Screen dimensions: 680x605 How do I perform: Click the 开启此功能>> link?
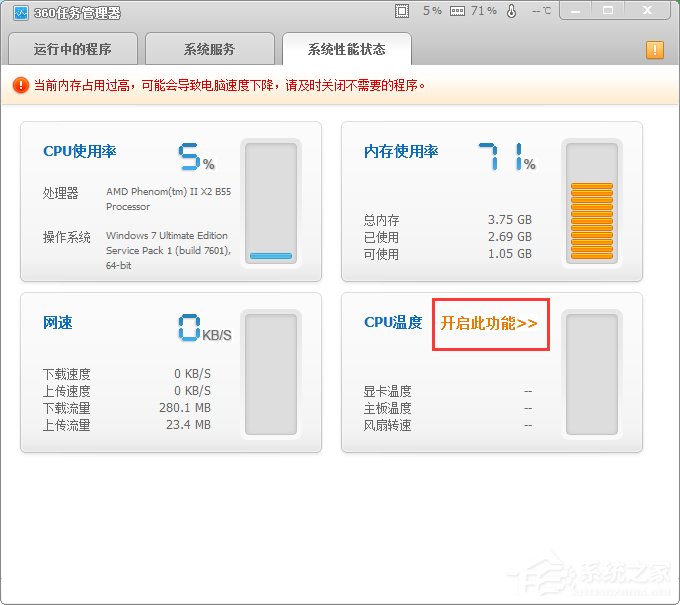pyautogui.click(x=489, y=323)
